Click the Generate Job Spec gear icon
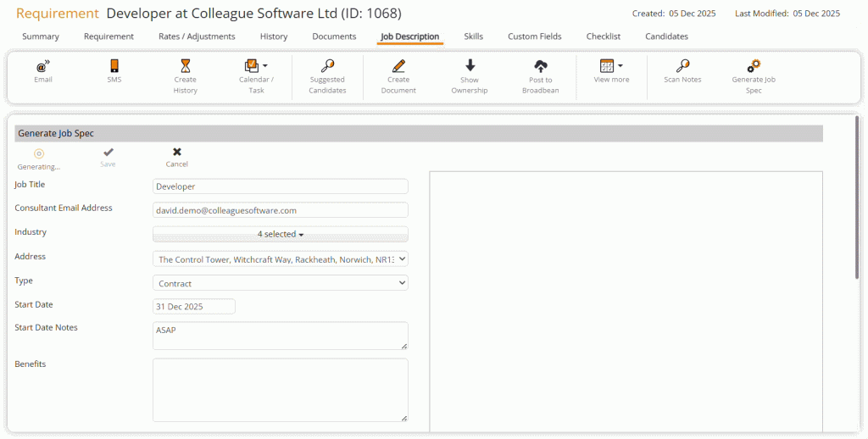Viewport: 868px width, 439px height. (x=754, y=66)
